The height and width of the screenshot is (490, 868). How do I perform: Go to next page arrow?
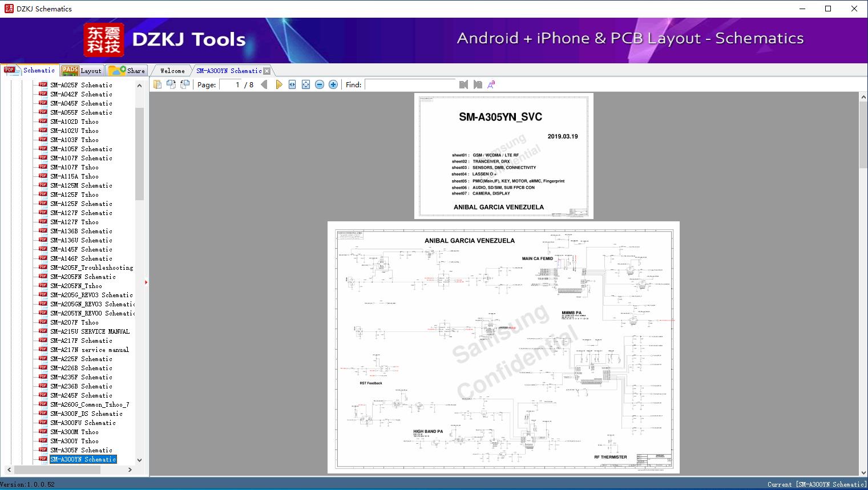pos(278,84)
